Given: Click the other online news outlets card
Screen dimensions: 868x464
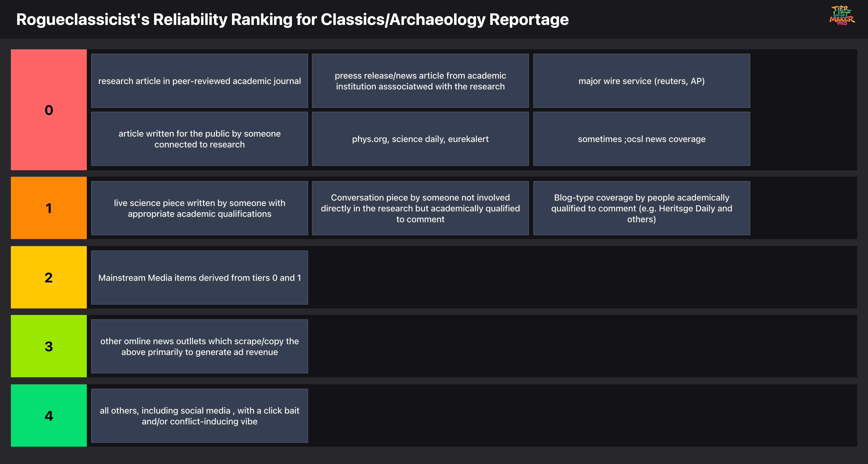Looking at the screenshot, I should (199, 346).
